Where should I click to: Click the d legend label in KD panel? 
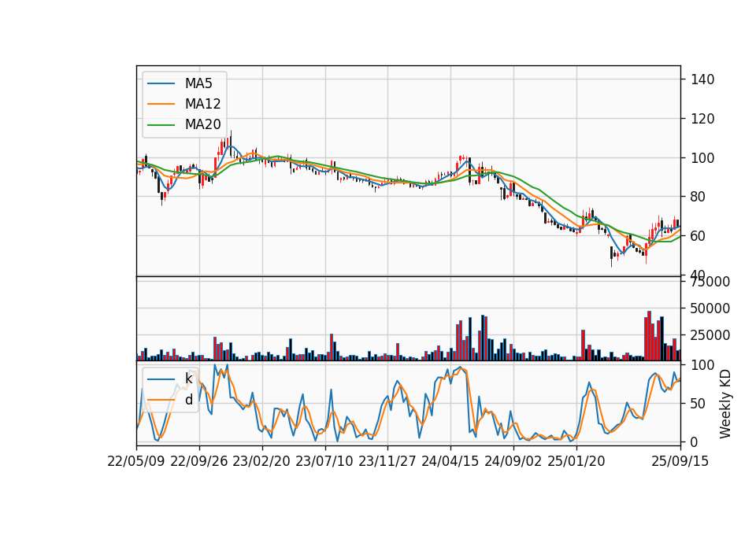point(188,400)
